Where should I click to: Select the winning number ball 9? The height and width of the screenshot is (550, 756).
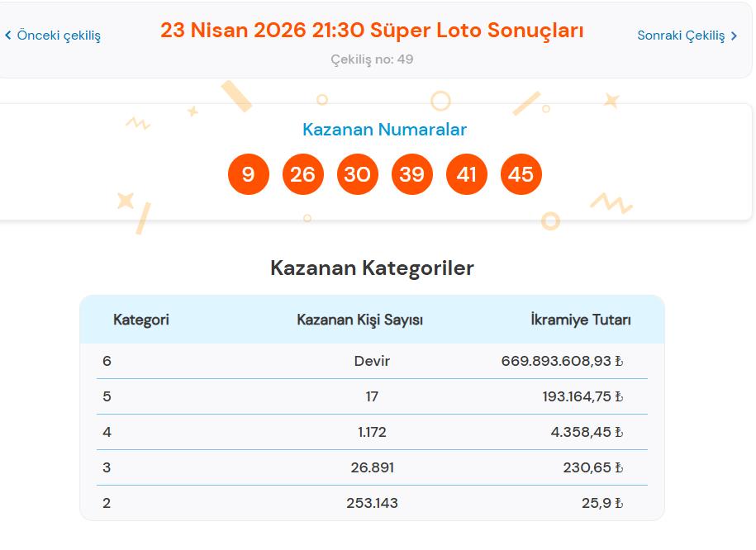[248, 174]
